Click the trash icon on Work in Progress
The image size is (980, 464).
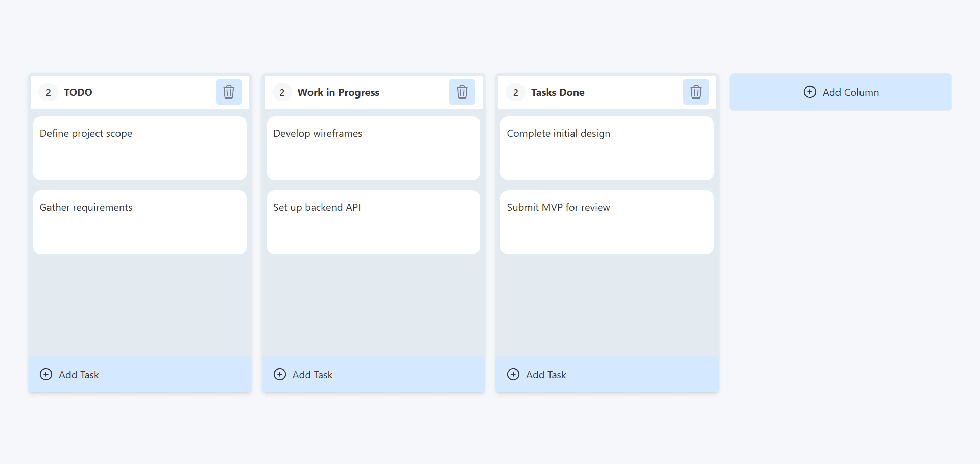[462, 92]
